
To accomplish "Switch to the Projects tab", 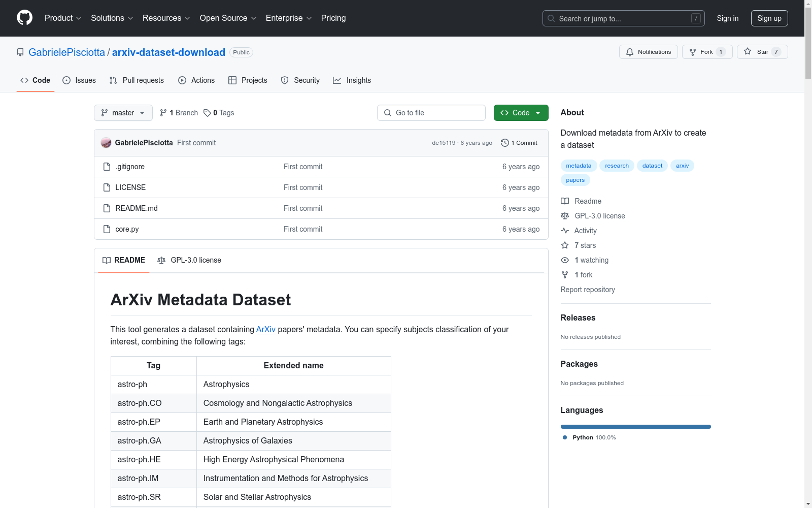I will 248,80.
